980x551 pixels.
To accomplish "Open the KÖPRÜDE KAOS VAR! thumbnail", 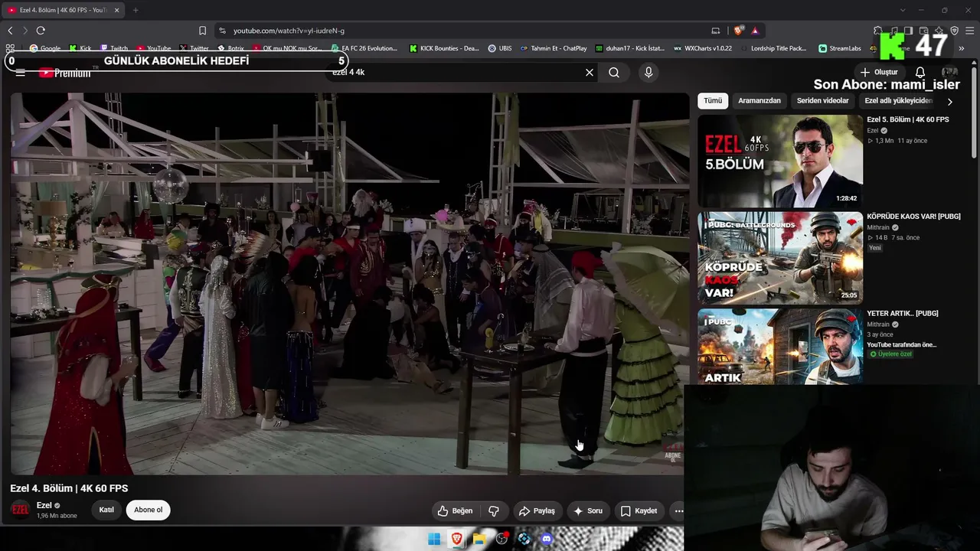I will (x=780, y=258).
